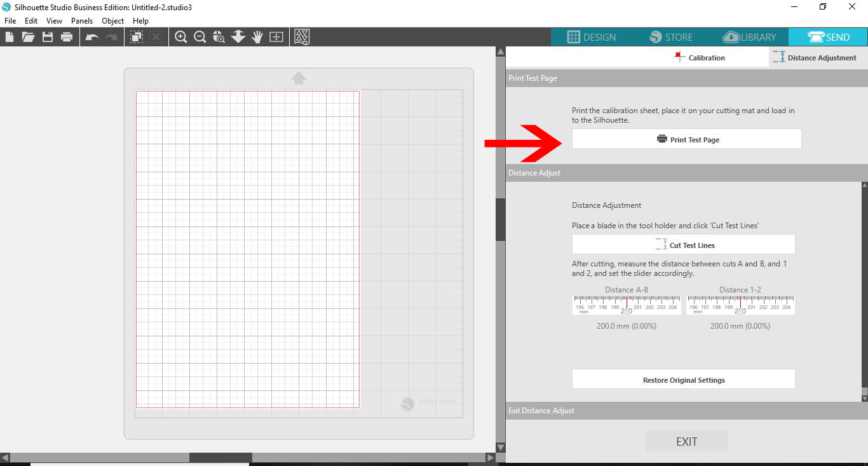Image resolution: width=868 pixels, height=466 pixels.
Task: Create a new document with the toolbar icon
Action: (x=10, y=37)
